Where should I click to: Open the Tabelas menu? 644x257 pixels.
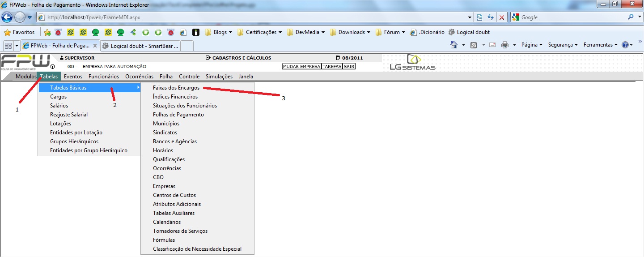click(49, 77)
